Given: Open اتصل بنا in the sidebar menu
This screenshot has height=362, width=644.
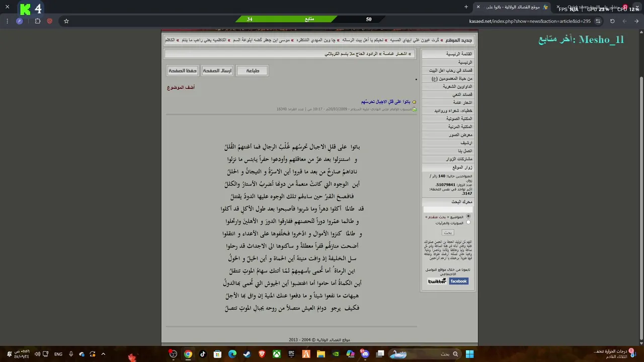Looking at the screenshot, I should pyautogui.click(x=465, y=151).
